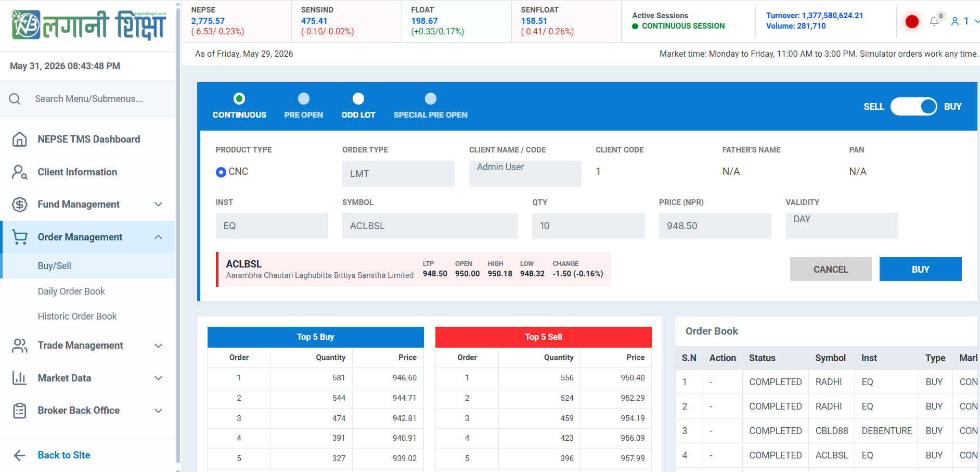980x472 pixels.
Task: Open notifications bell icon
Action: click(x=934, y=21)
